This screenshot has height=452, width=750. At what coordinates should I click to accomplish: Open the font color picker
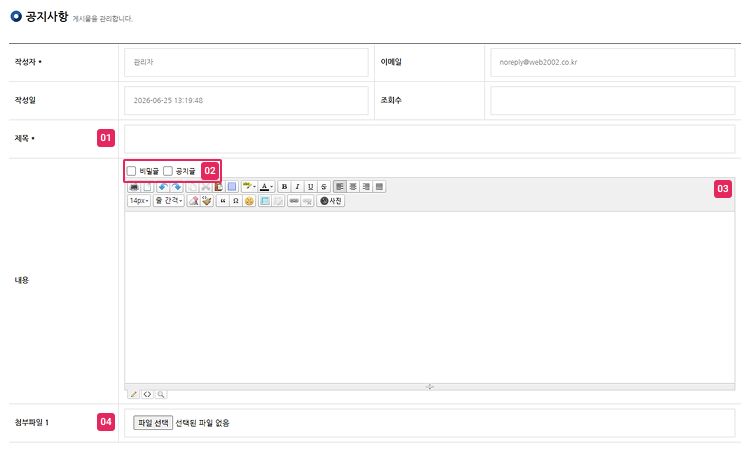click(266, 187)
